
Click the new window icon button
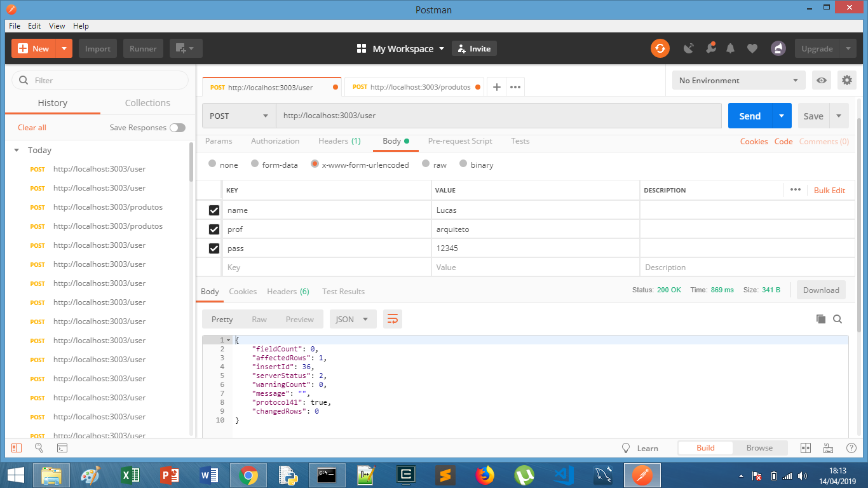[x=186, y=48]
